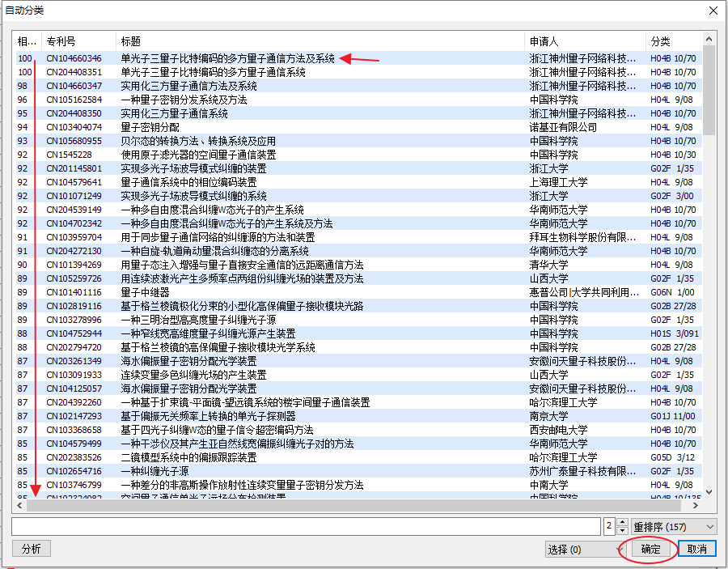This screenshot has height=569, width=728.
Task: Sort by the 分类 column header
Action: [673, 41]
